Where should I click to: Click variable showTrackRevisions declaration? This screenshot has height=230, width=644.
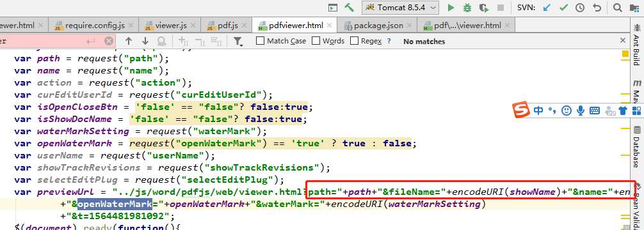pos(89,167)
